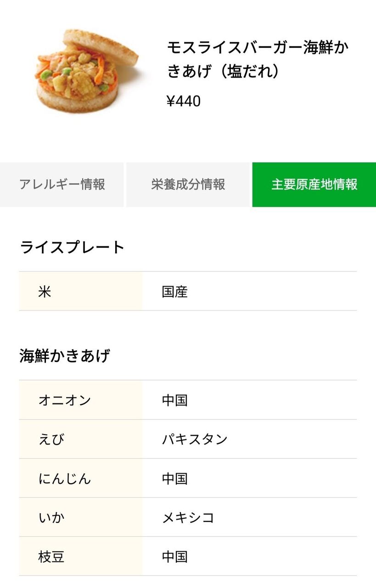Tap メキシコ origin value
The image size is (376, 588).
[188, 518]
